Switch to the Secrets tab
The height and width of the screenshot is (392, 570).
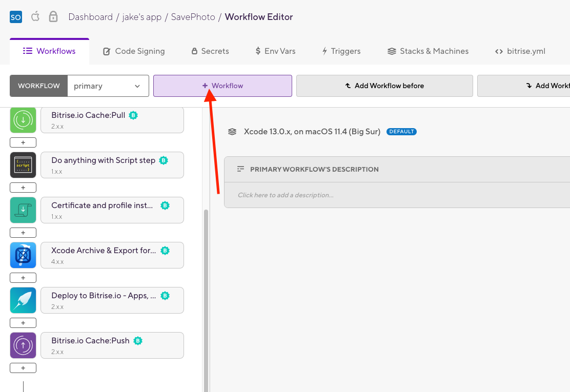(x=210, y=51)
